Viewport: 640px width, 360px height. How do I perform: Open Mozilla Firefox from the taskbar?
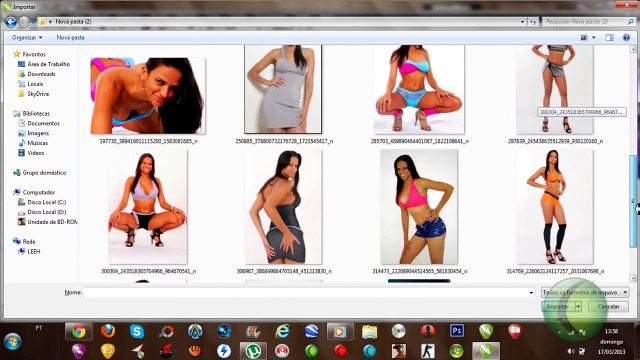point(108,331)
